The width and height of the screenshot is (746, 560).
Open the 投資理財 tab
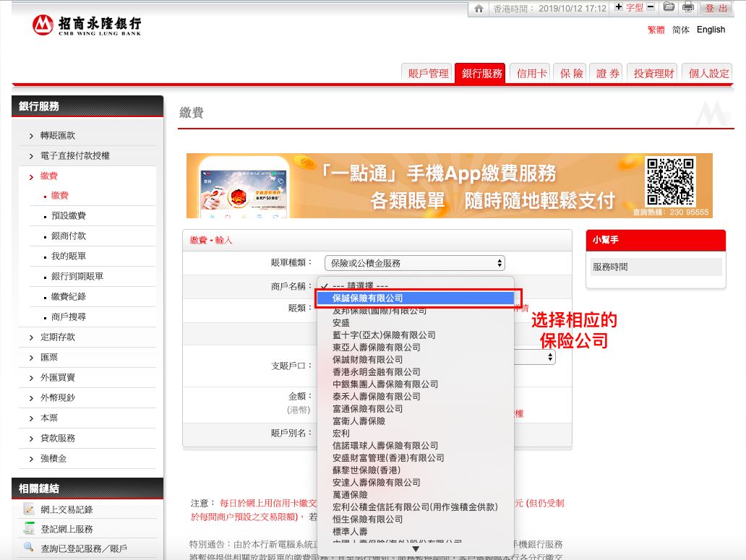(x=653, y=73)
